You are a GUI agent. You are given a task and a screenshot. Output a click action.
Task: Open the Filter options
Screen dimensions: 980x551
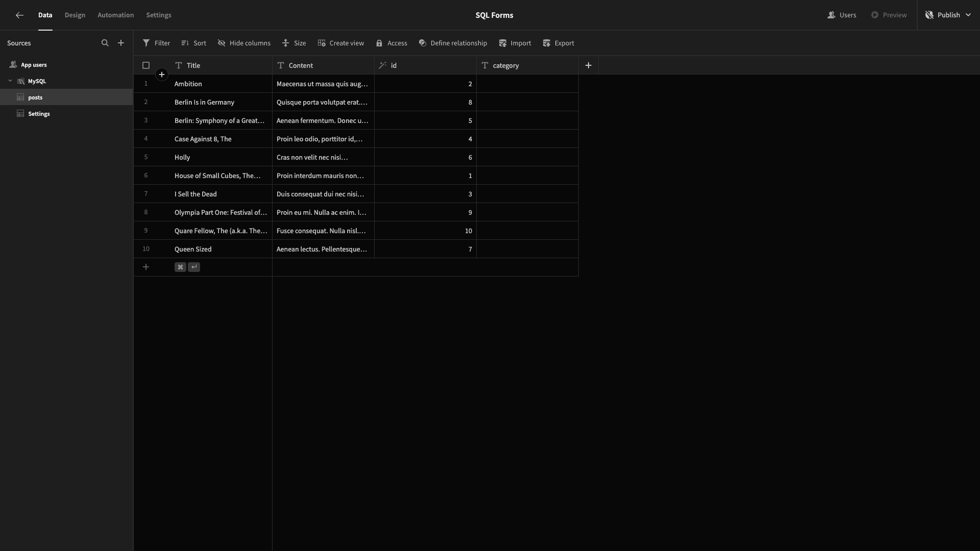156,43
